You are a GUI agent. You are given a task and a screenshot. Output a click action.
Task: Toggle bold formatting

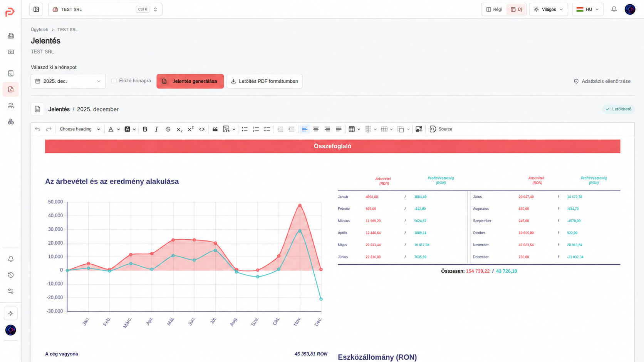[145, 129]
